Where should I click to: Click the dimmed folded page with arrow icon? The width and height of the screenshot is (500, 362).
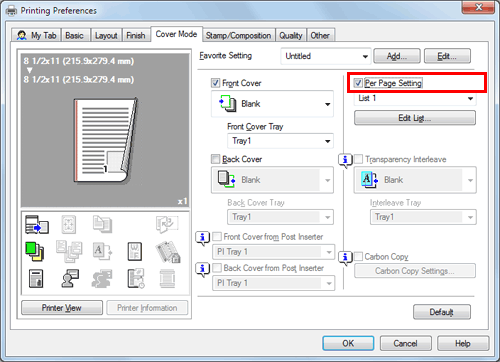[x=167, y=224]
